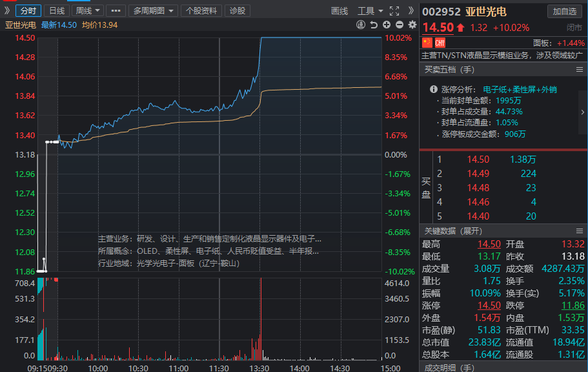
Task: Click the 均价13.94 average price label
Action: tap(100, 25)
